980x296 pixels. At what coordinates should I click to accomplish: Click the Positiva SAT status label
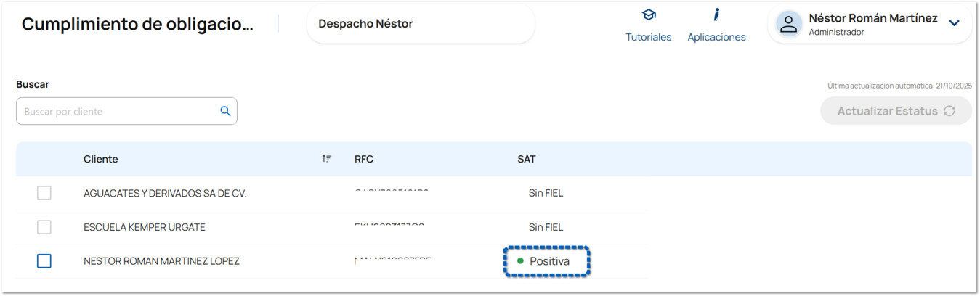(549, 261)
